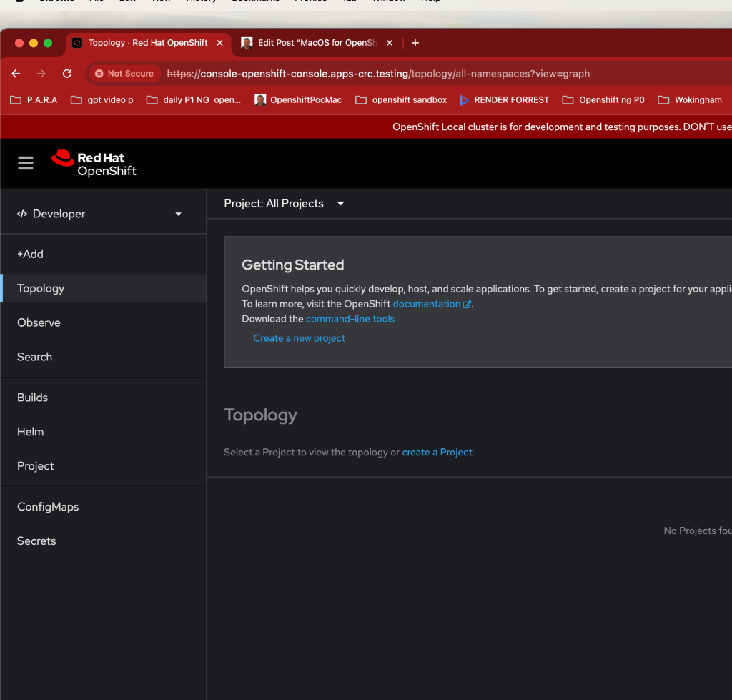Expand the Project: All Projects dropdown
This screenshot has width=732, height=700.
click(x=284, y=204)
